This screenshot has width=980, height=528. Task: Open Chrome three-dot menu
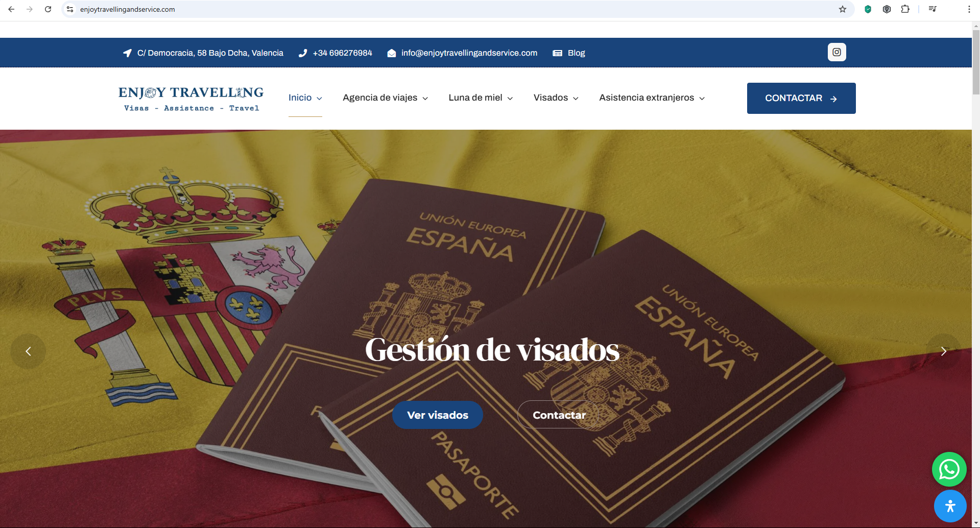(x=969, y=9)
